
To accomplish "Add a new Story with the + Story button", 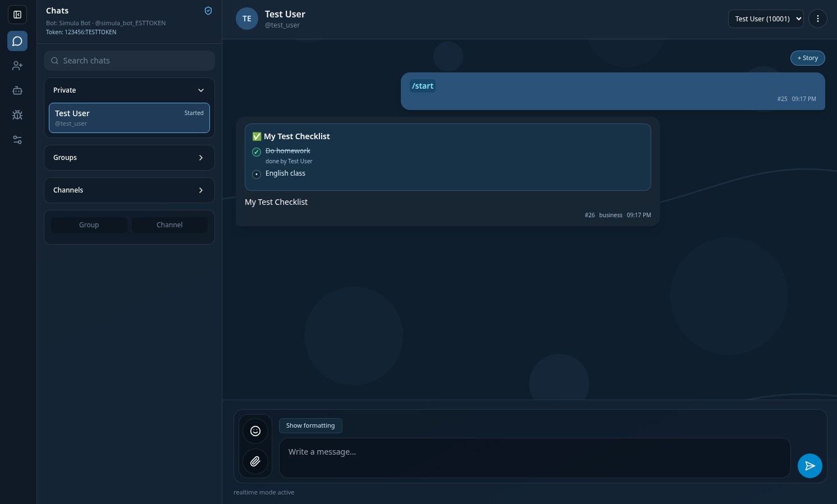I will click(x=807, y=58).
